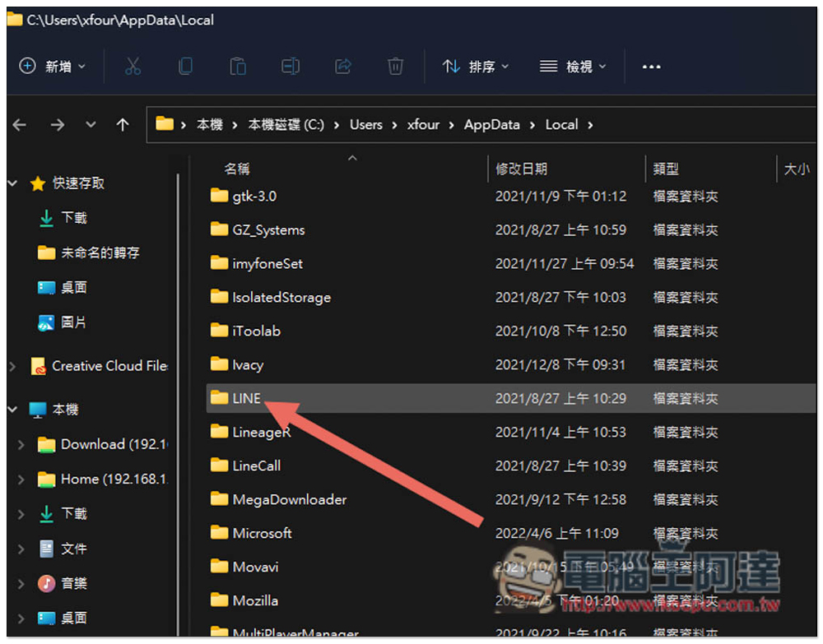
Task: Click the Share icon in toolbar
Action: click(342, 67)
